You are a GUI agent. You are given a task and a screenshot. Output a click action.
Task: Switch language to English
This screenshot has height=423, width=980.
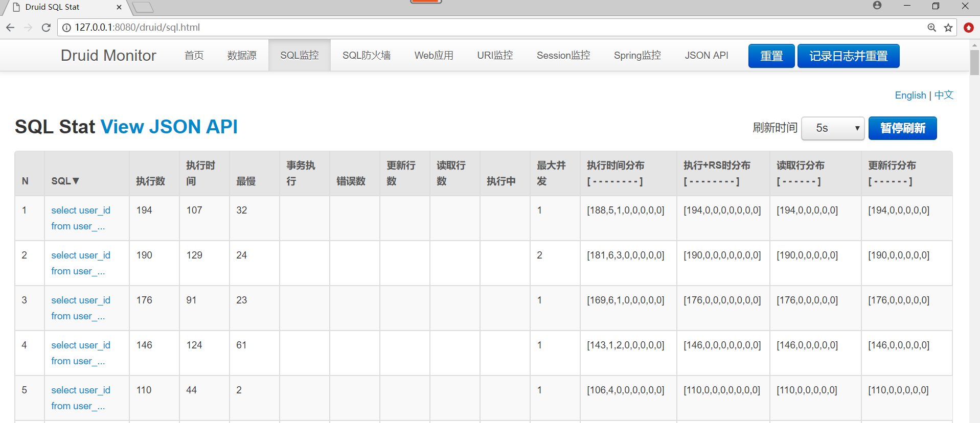pos(910,95)
